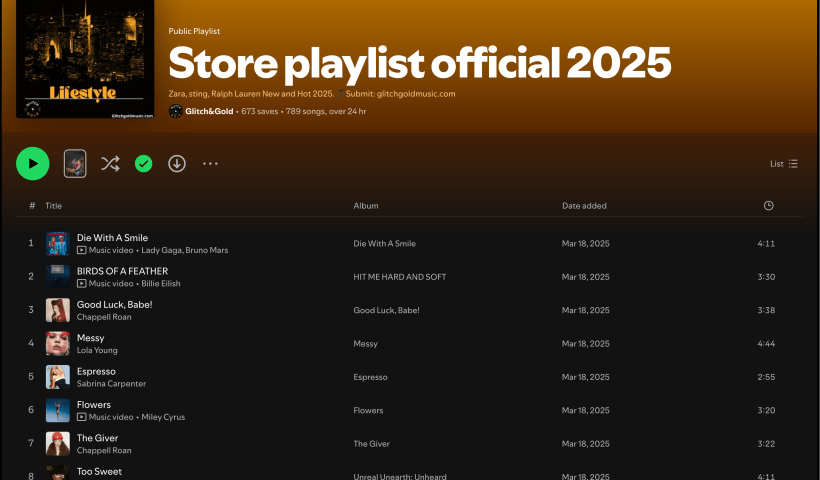Sort by the Album column header

coord(365,206)
